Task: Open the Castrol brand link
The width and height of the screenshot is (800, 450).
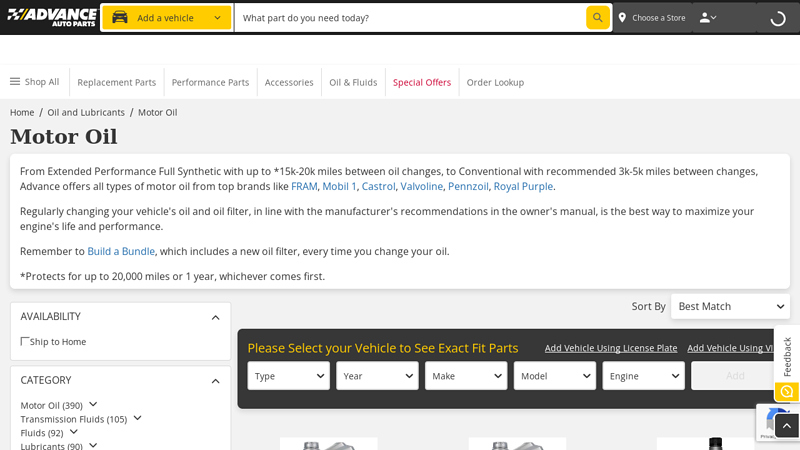Action: coord(379,186)
